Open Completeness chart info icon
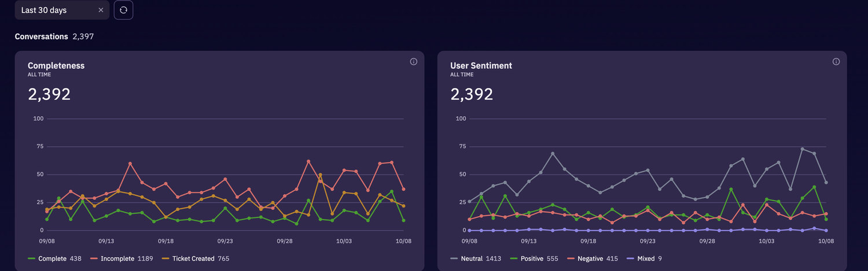 414,62
